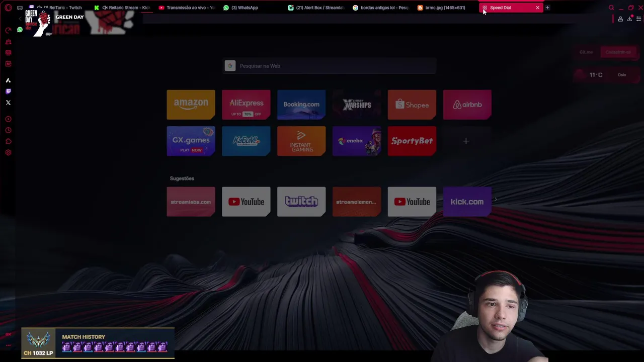Open the SportyBet speed dial tile
Viewport: 644px width, 362px height.
412,141
